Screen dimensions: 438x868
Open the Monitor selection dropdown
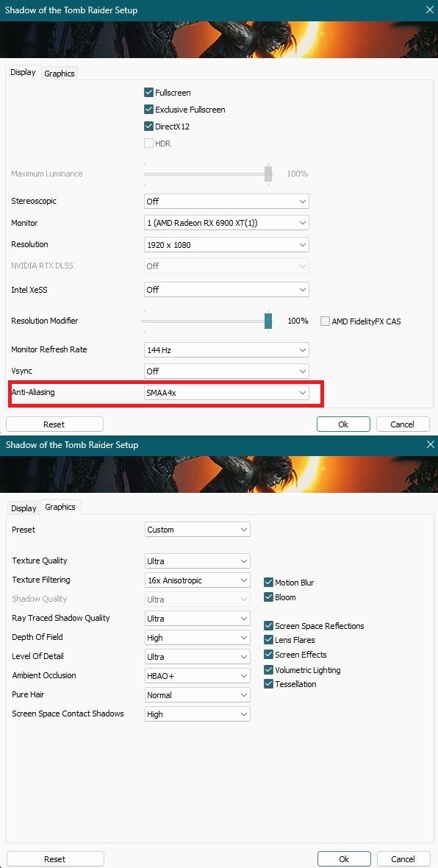coord(226,223)
